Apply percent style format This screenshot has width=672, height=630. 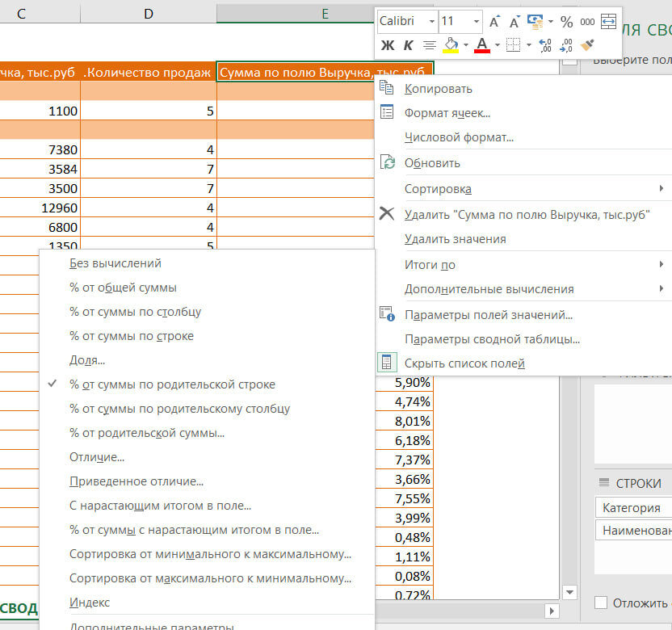point(566,22)
